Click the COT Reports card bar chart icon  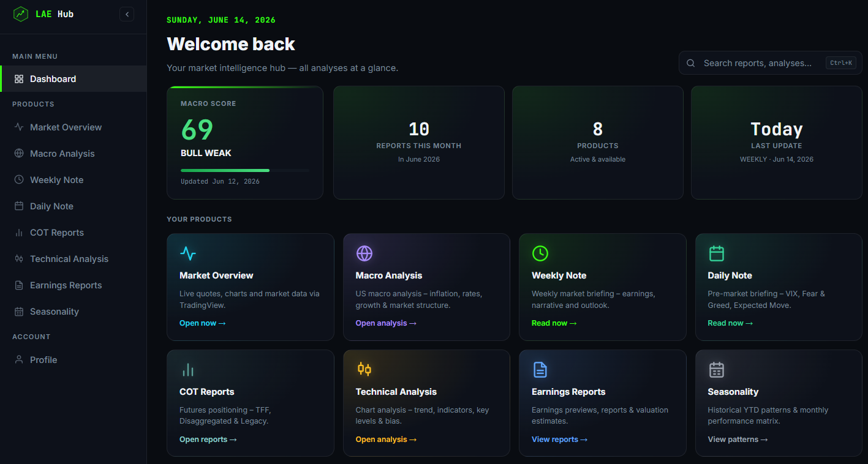click(188, 370)
